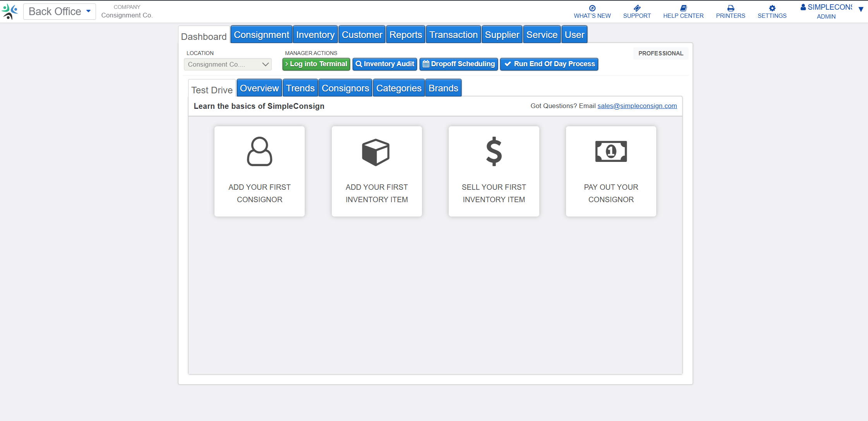Click Run End Of Day Process
868x421 pixels.
click(x=549, y=64)
